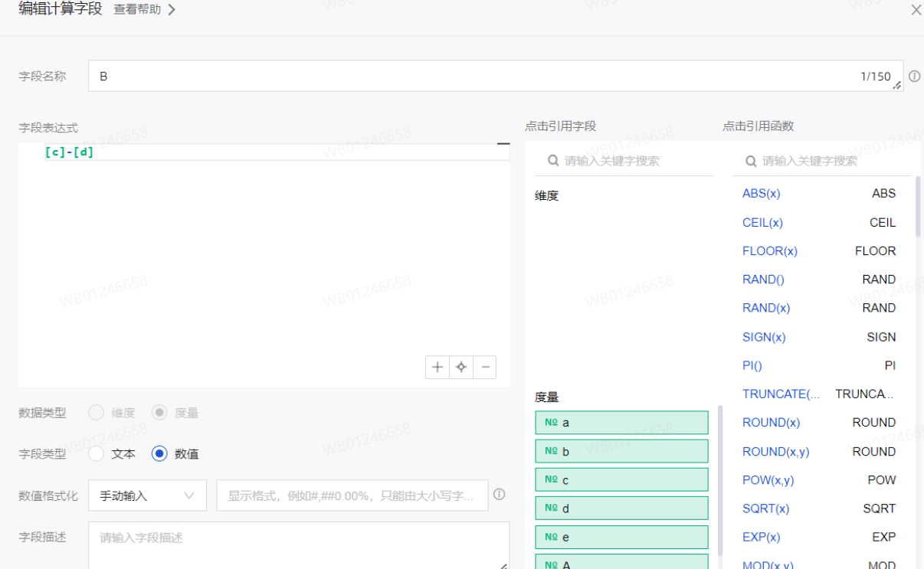Screen dimensions: 924x569
Task: Click info icon beside field name input
Action: tap(914, 77)
